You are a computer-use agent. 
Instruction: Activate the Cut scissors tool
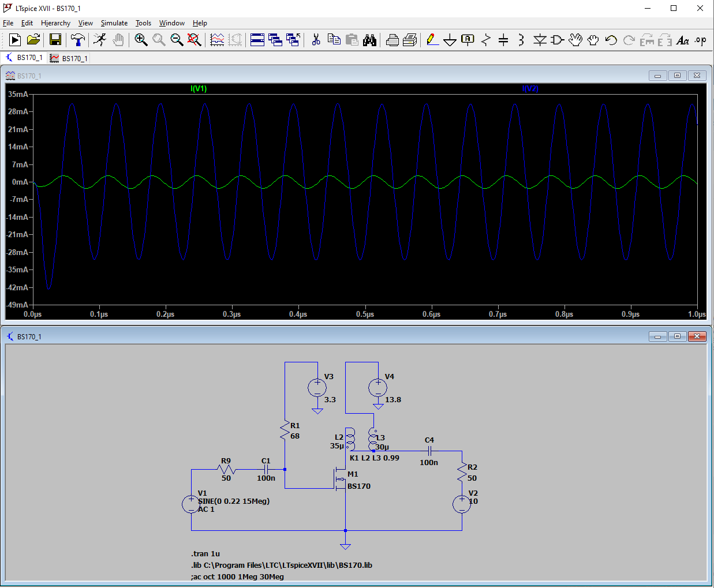tap(316, 40)
